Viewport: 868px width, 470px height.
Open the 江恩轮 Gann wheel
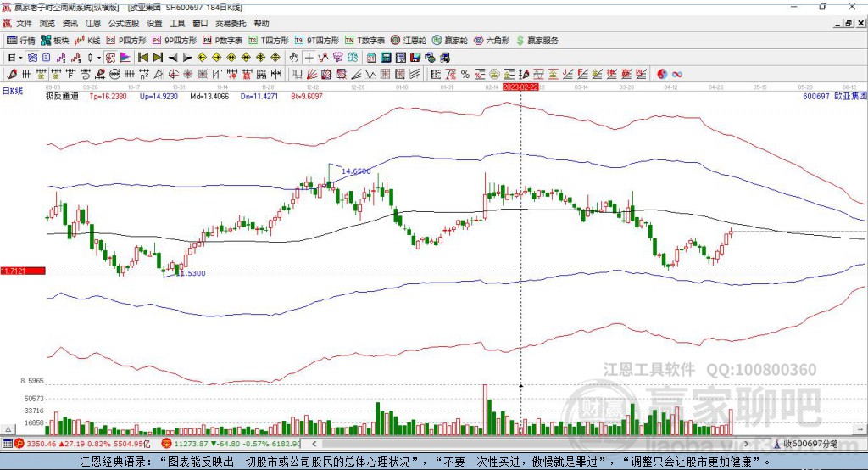[409, 41]
